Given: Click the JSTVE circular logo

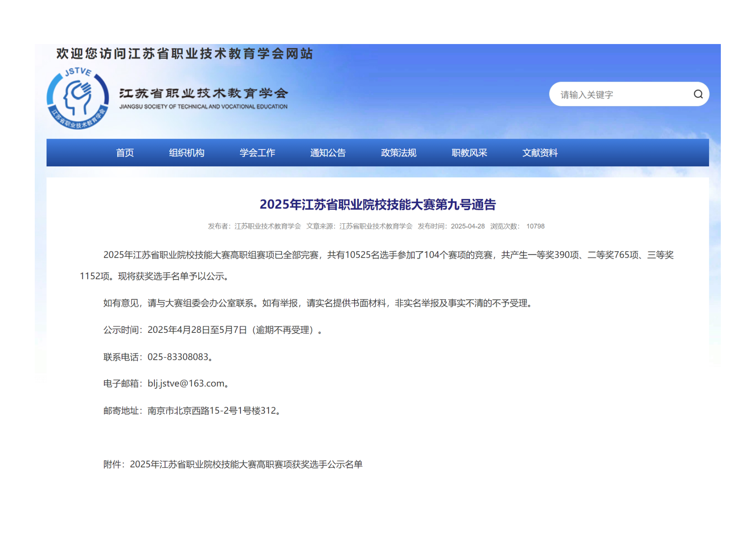Looking at the screenshot, I should click(x=78, y=98).
